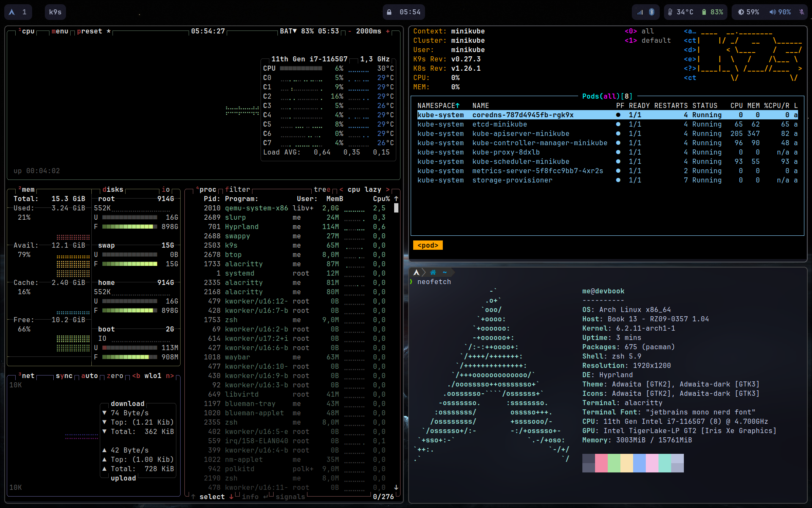Switch to next network interface with n>
Screen dimensions: 812x508
[x=170, y=376]
